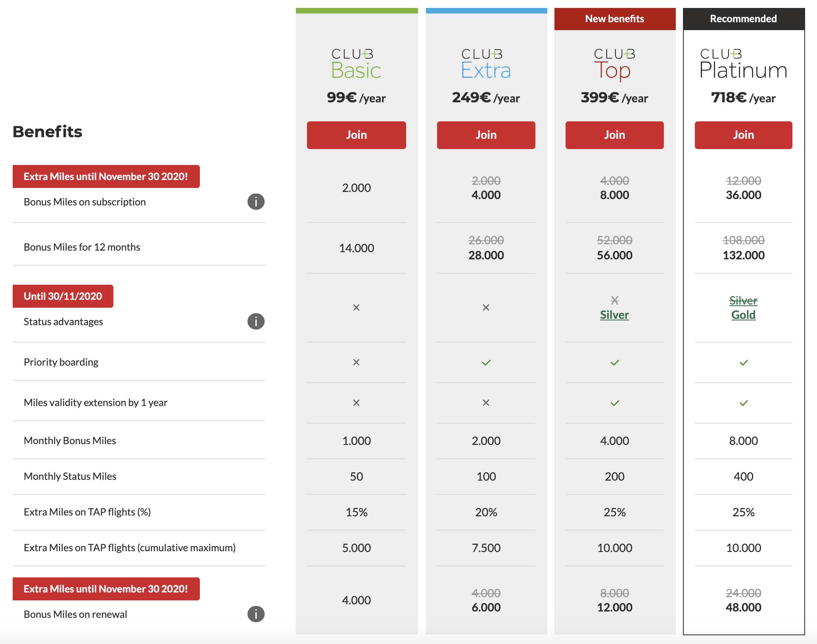Open the Gold status link under Platinum
The height and width of the screenshot is (644, 817).
pyautogui.click(x=743, y=315)
